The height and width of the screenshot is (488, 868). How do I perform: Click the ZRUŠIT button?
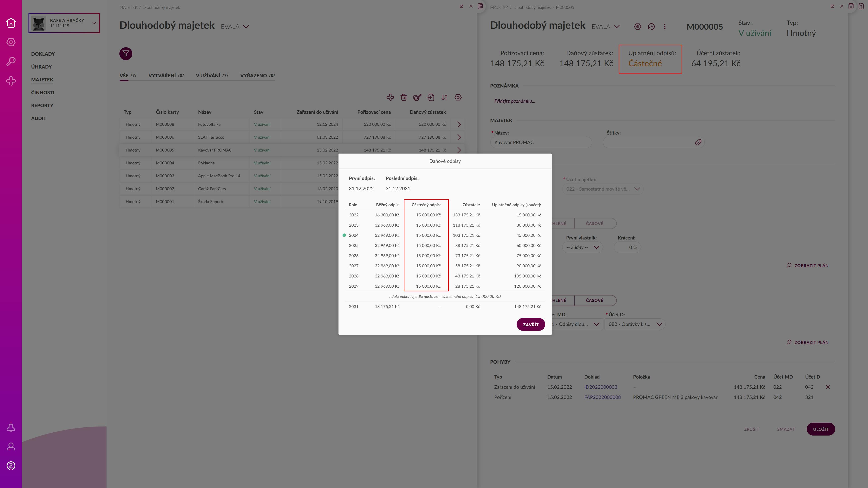point(751,429)
